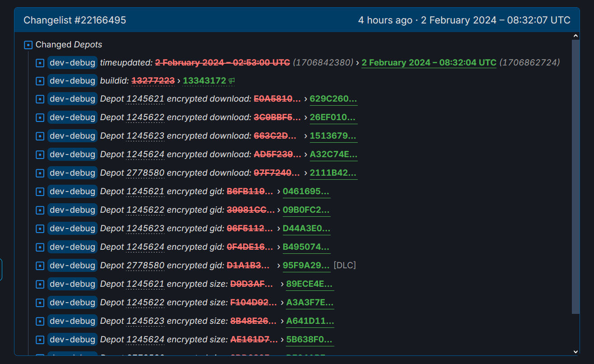Select square icon for Depot 1245622 encrypted download

(x=40, y=118)
